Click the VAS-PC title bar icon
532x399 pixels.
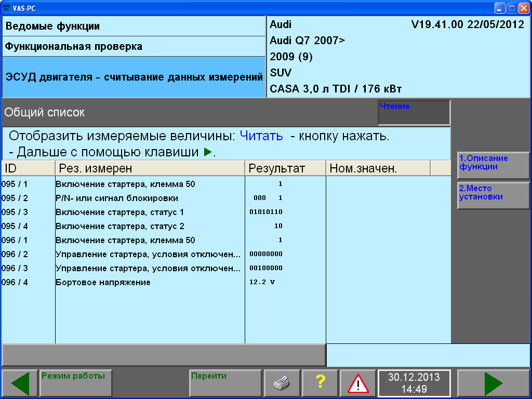pyautogui.click(x=6, y=8)
